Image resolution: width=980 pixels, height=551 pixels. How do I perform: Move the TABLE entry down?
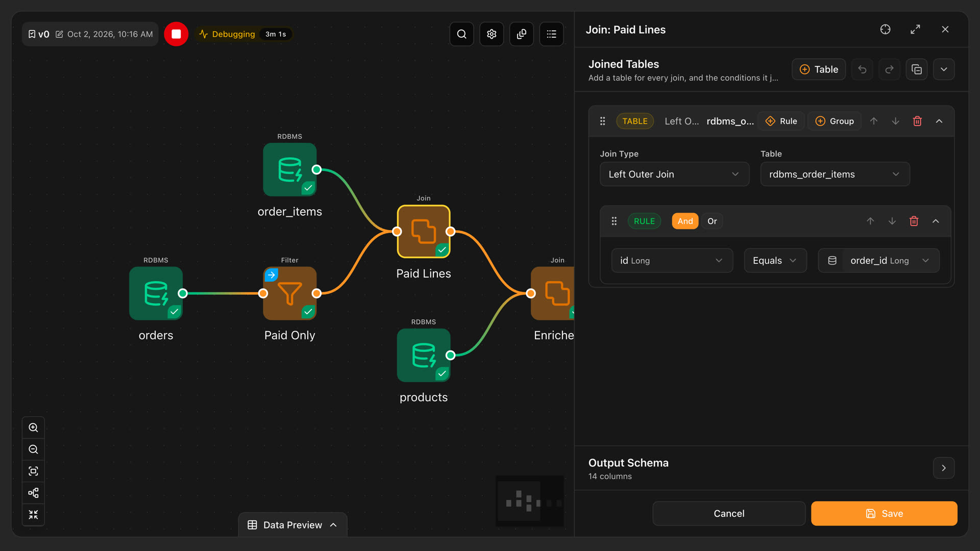(x=895, y=121)
